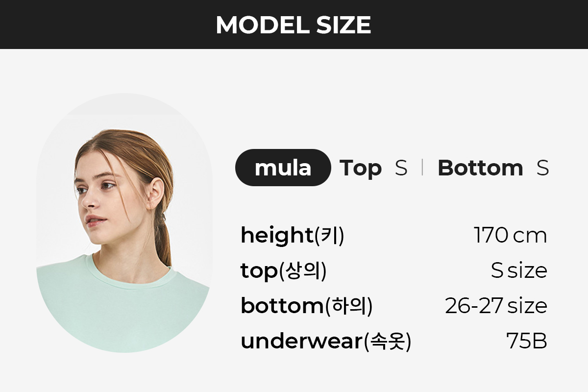Click the Bottom label in size row
588x392 pixels.
click(x=480, y=168)
